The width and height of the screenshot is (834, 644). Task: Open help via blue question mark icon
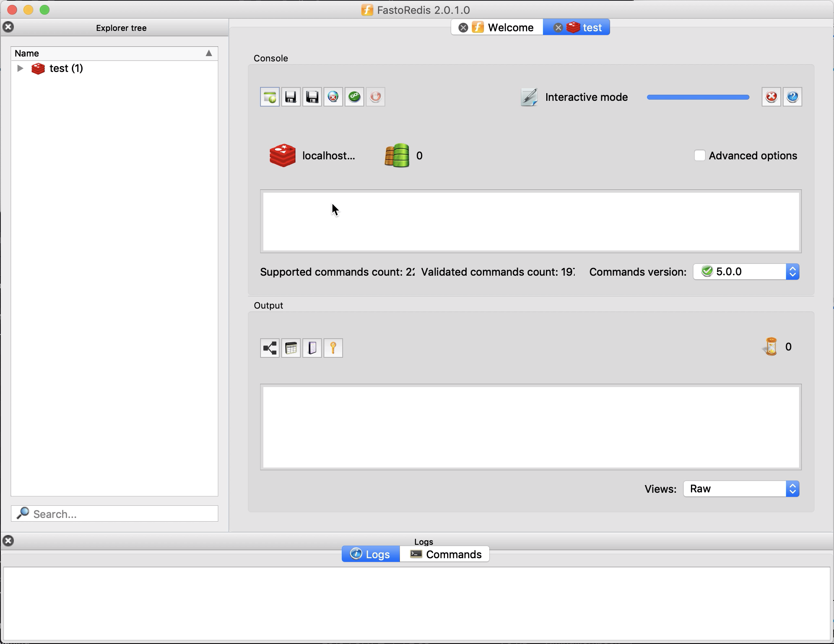pos(793,97)
